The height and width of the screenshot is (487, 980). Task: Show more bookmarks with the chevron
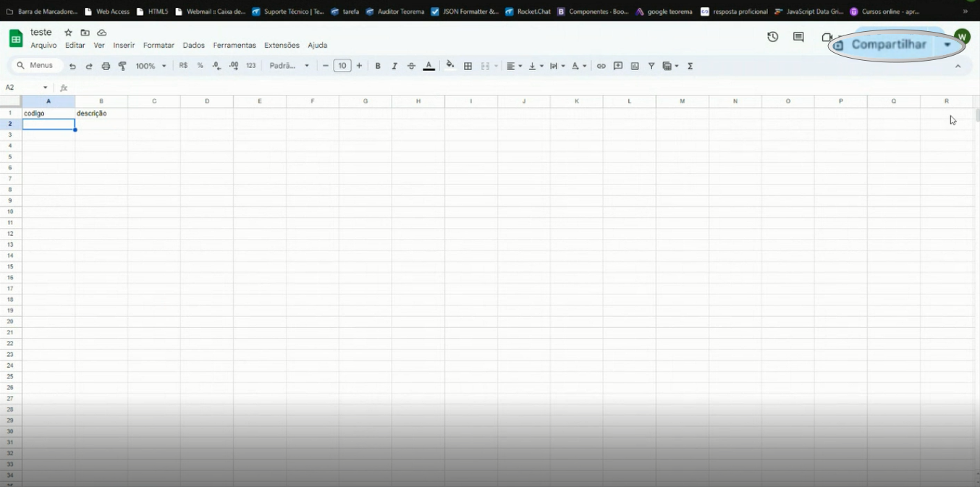tap(965, 12)
